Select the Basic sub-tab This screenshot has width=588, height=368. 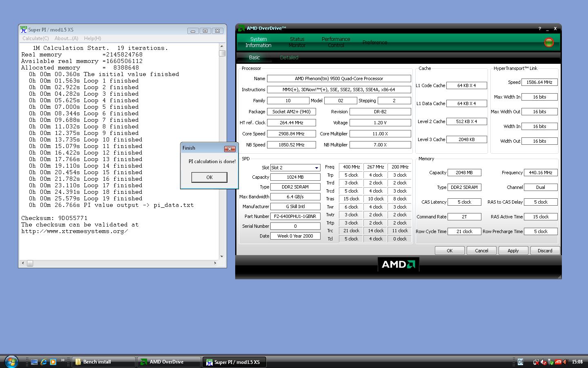pyautogui.click(x=254, y=58)
